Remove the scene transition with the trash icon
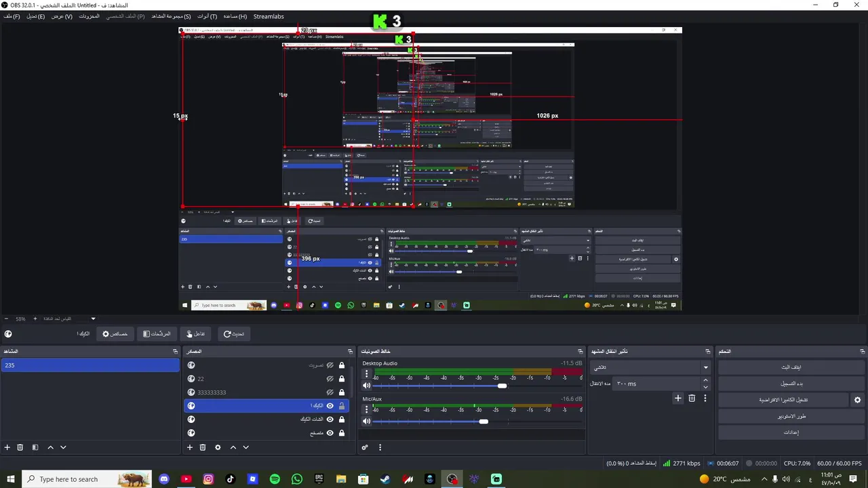 coord(692,399)
